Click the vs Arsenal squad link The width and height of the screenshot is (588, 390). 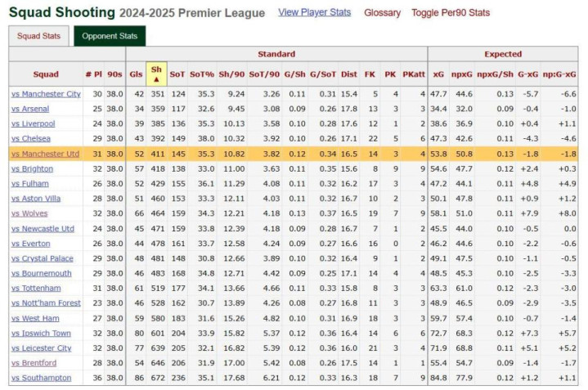click(30, 109)
